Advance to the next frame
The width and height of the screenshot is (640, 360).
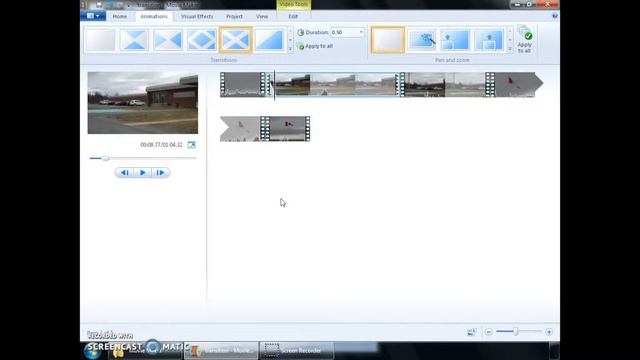[160, 173]
